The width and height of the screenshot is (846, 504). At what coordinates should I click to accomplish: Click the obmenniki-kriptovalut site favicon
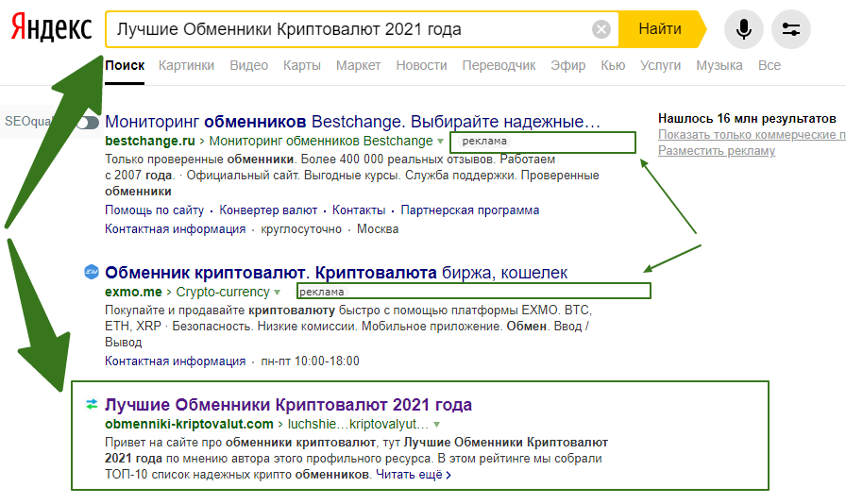coord(92,405)
